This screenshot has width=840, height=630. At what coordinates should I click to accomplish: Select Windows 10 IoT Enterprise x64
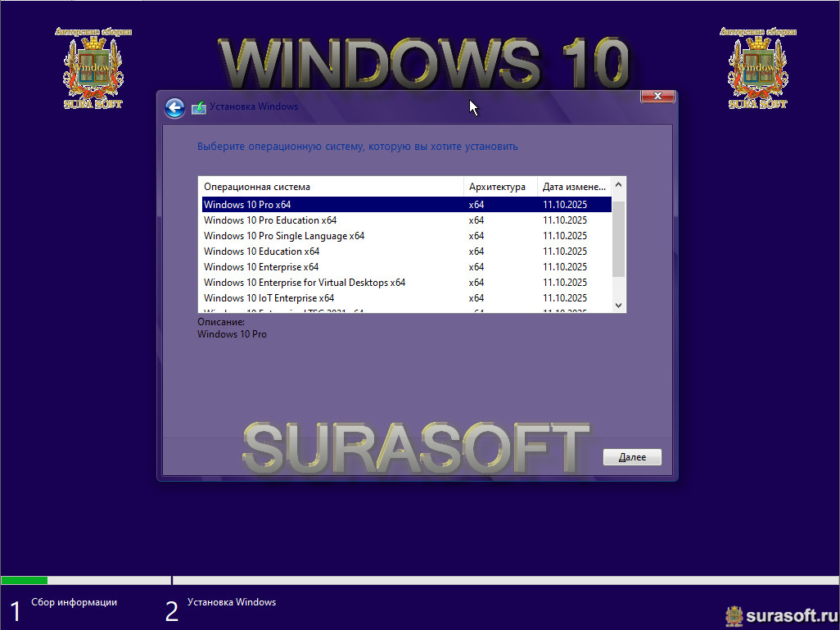(269, 298)
